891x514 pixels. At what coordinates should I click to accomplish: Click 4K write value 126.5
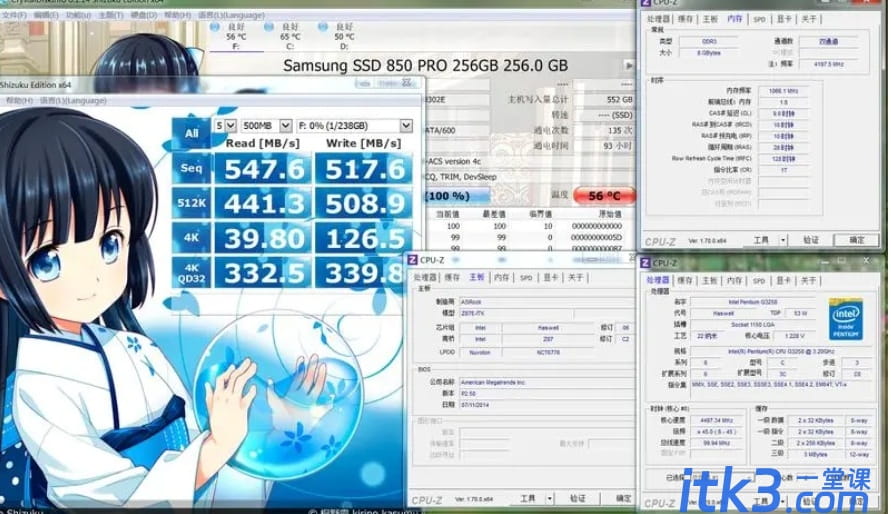(x=364, y=238)
